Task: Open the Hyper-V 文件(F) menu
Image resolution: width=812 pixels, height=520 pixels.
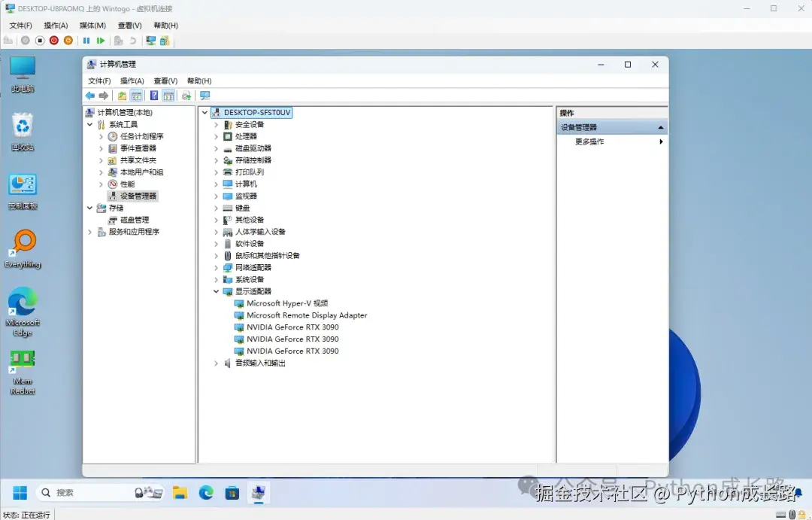Action: pos(21,26)
